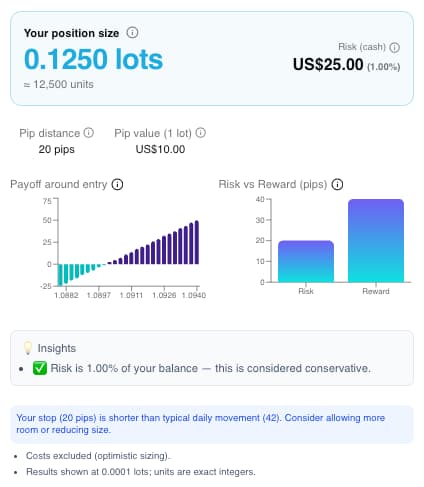This screenshot has height=487, width=424.
Task: Click the US$10.00 pip value figure
Action: pyautogui.click(x=160, y=149)
